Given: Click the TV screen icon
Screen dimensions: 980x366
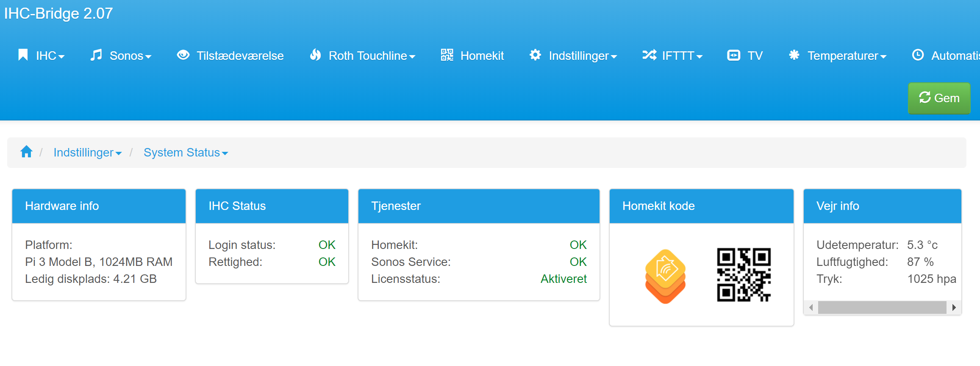Looking at the screenshot, I should point(733,56).
